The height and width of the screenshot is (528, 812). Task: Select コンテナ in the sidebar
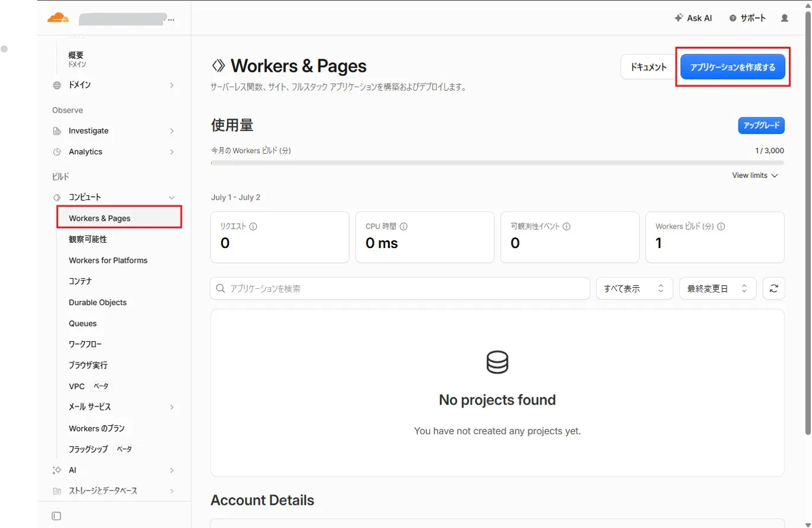pyautogui.click(x=80, y=281)
